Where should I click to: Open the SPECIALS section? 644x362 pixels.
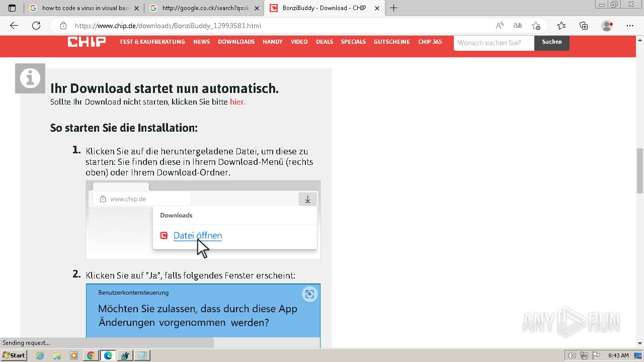pos(353,42)
